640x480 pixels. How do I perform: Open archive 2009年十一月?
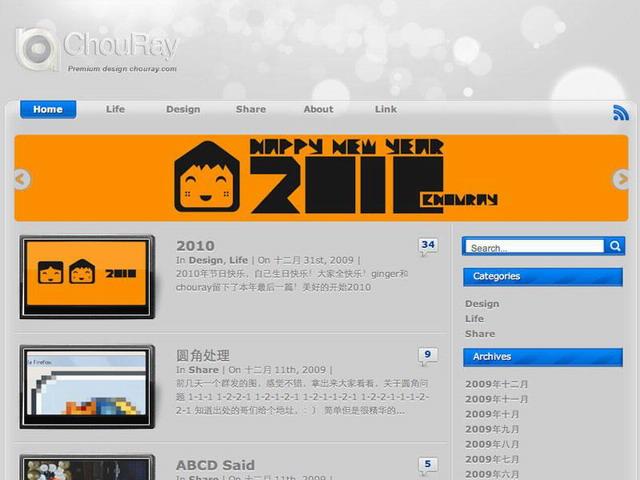(497, 399)
